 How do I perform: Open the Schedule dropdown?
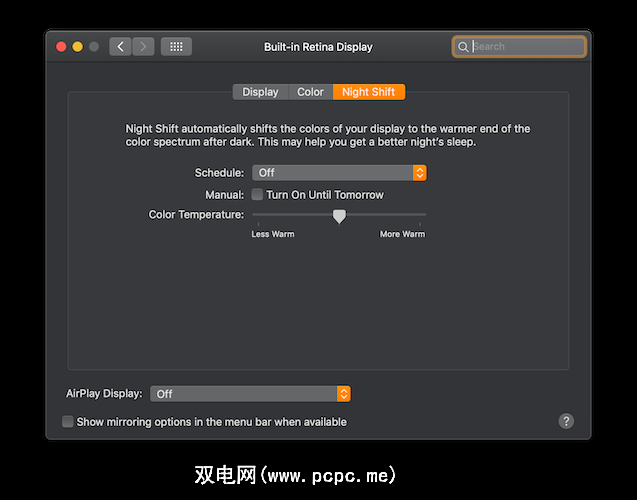point(339,173)
